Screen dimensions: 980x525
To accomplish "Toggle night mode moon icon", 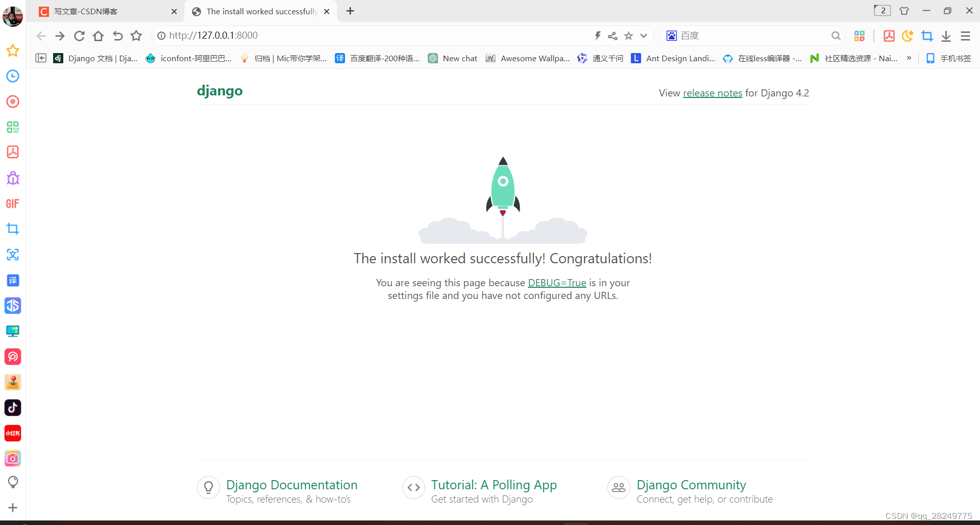I will click(x=908, y=36).
